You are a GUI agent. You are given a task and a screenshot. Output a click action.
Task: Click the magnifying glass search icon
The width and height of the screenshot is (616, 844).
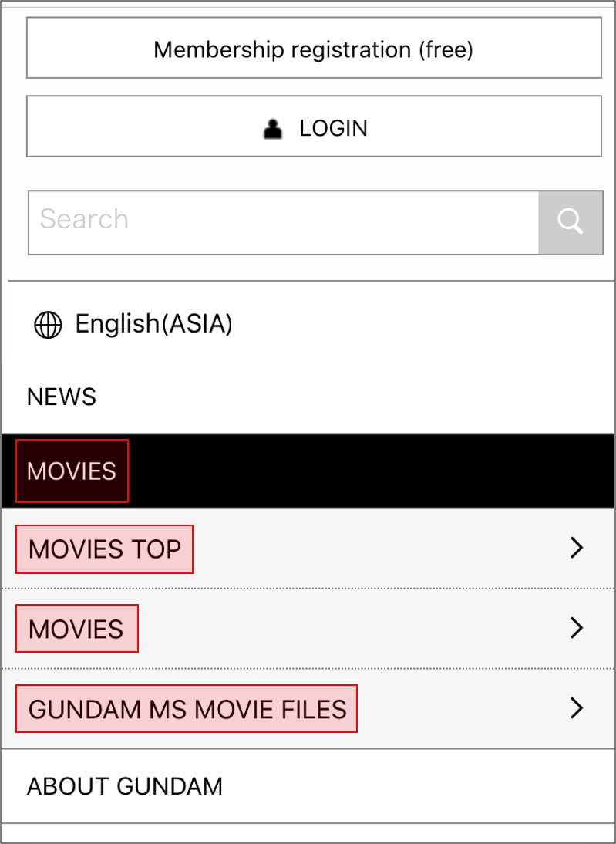pyautogui.click(x=571, y=222)
